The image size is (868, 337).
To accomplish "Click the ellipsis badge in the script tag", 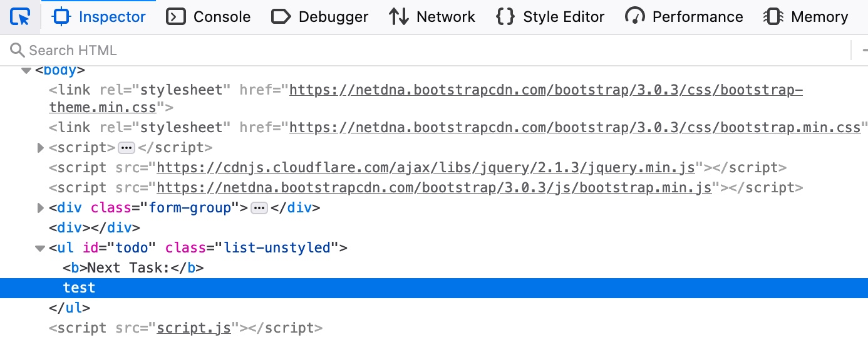I will (127, 148).
